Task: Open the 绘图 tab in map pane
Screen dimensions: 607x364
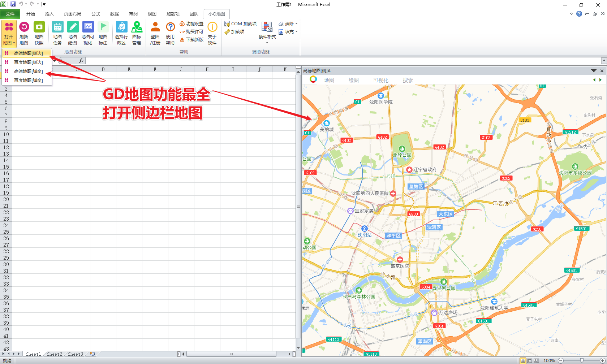Action: pyautogui.click(x=354, y=80)
